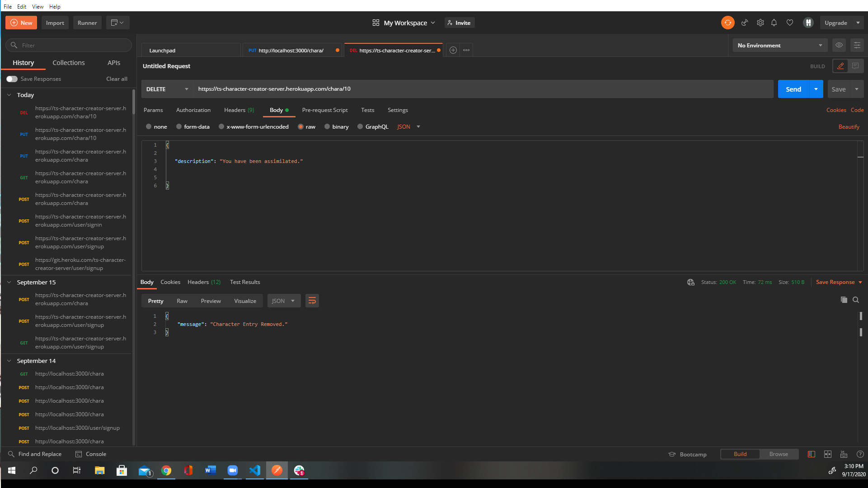Click the Beautify link
Screen dimensions: 868x488
(x=849, y=127)
